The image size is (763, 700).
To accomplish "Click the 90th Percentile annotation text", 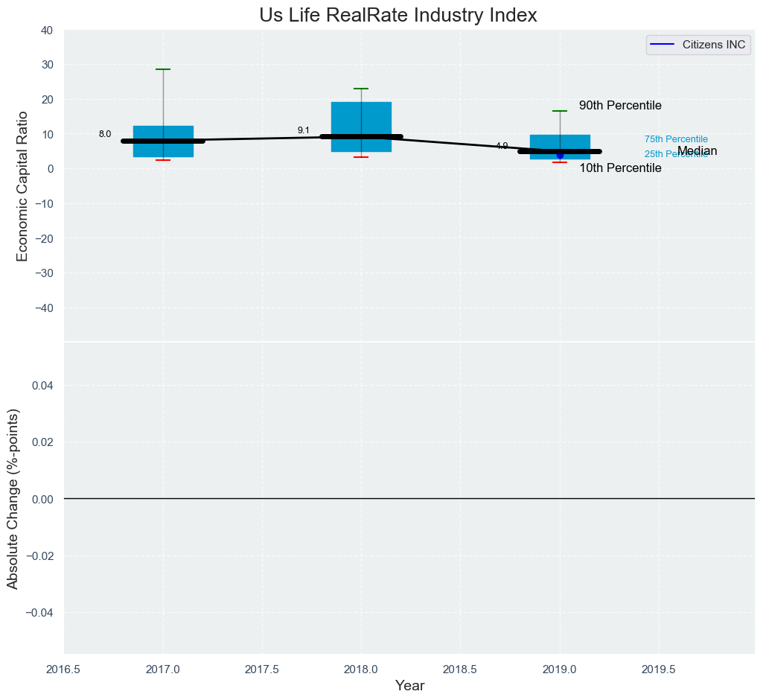I will click(620, 106).
